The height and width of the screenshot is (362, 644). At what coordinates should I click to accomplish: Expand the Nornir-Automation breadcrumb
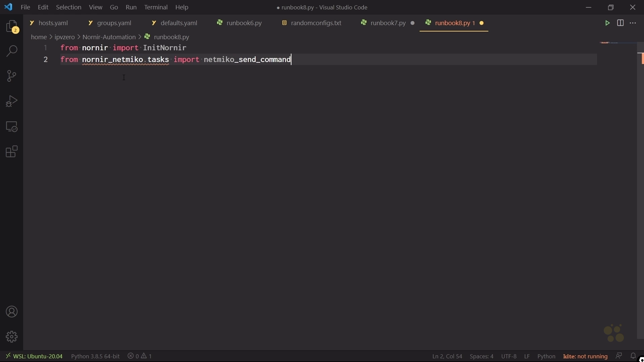[x=109, y=37]
